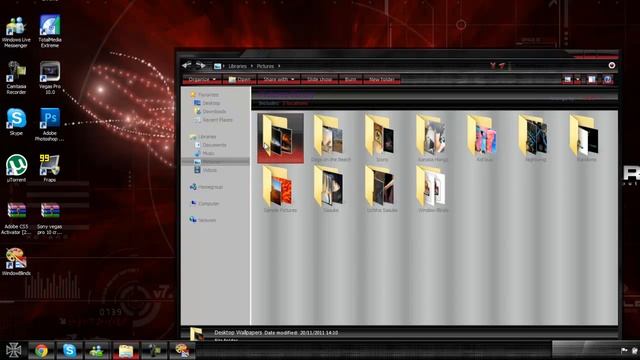Viewport: 640px width, 360px height.
Task: Launch Vegas Pro 10.0 desktop shortcut
Action: (x=50, y=78)
